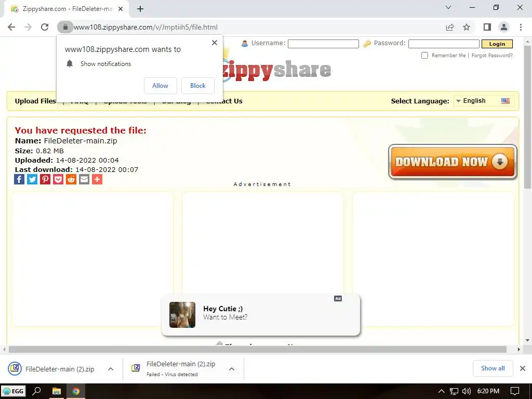Click the Ad badge on popup
Image resolution: width=532 pixels, height=399 pixels.
coord(338,299)
